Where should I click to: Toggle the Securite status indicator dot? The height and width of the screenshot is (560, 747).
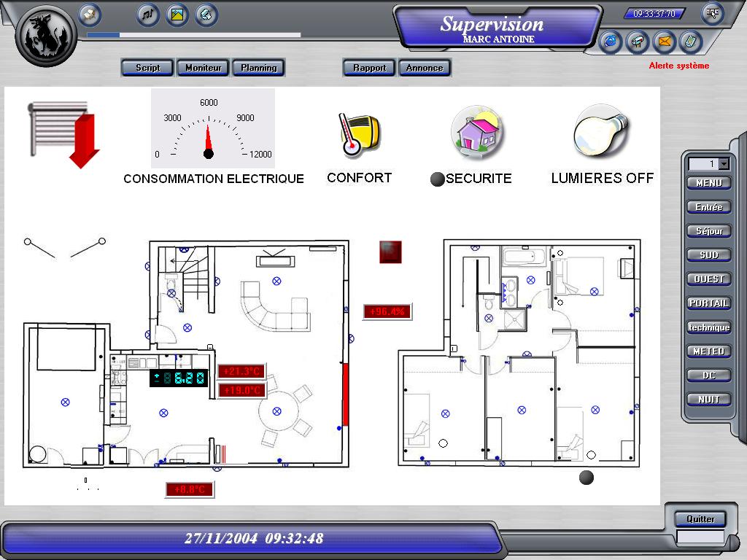(438, 179)
